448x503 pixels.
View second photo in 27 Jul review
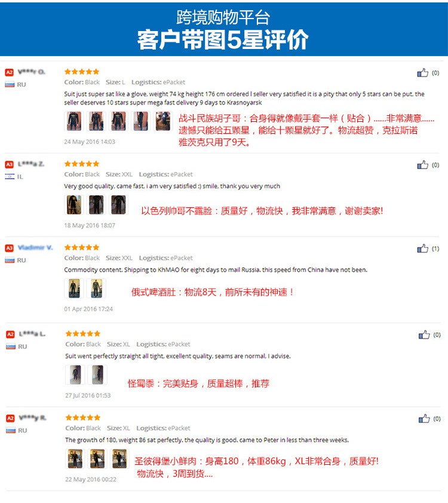[x=97, y=375]
